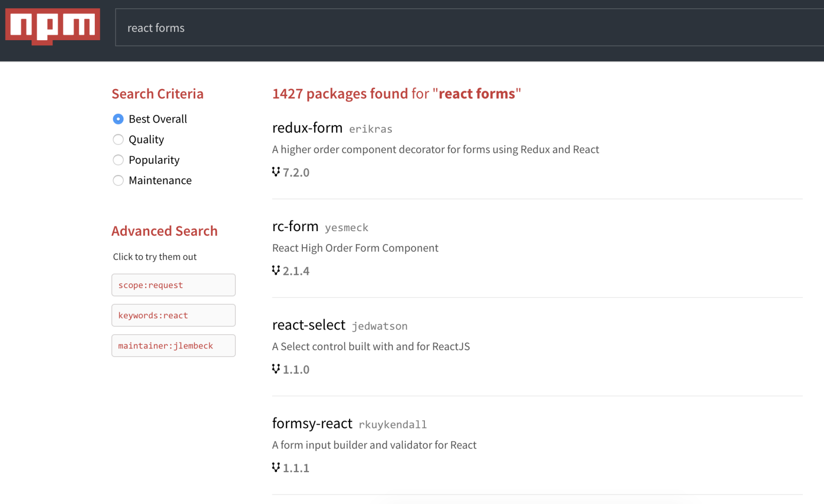View publisher yesmeck profile
Image resolution: width=824 pixels, height=504 pixels.
click(x=347, y=228)
